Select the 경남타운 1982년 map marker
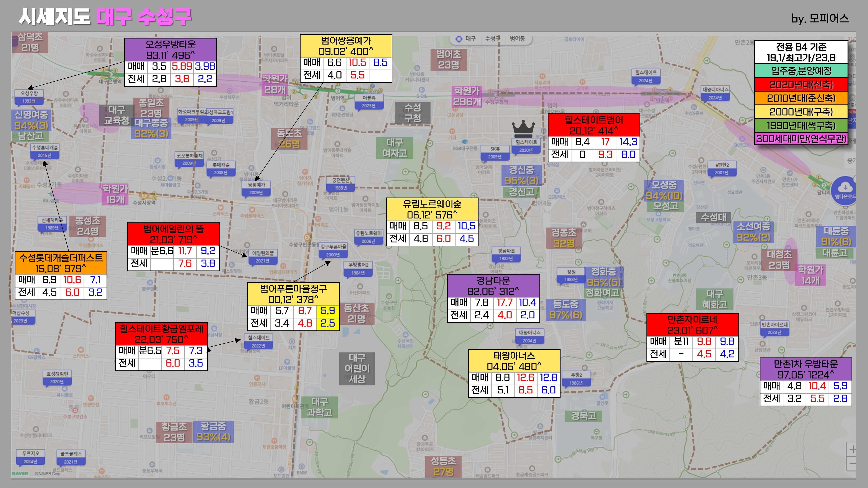This screenshot has width=868, height=488. (506, 254)
